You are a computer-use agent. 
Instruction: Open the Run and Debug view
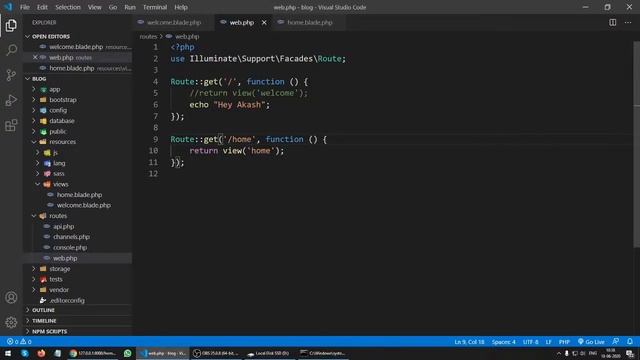11,100
